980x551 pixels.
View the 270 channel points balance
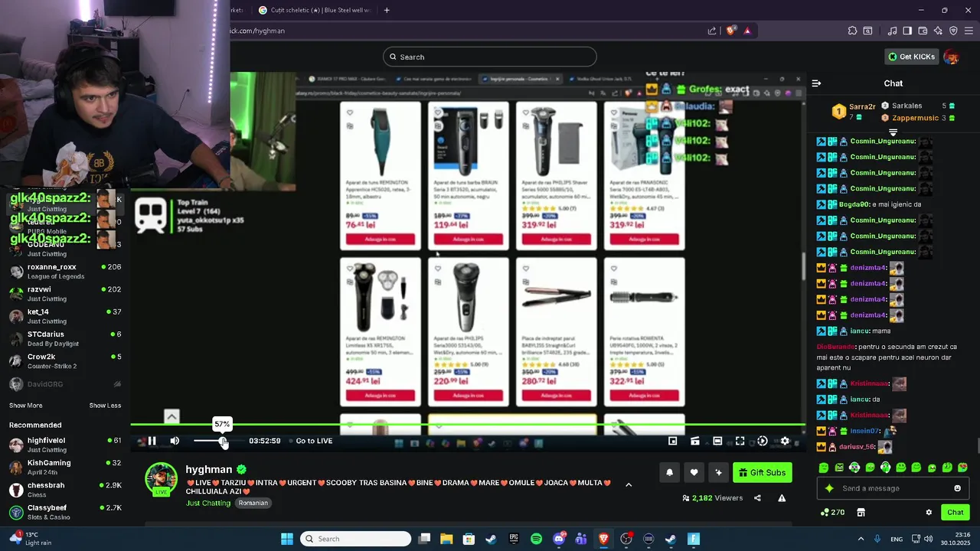tap(832, 513)
